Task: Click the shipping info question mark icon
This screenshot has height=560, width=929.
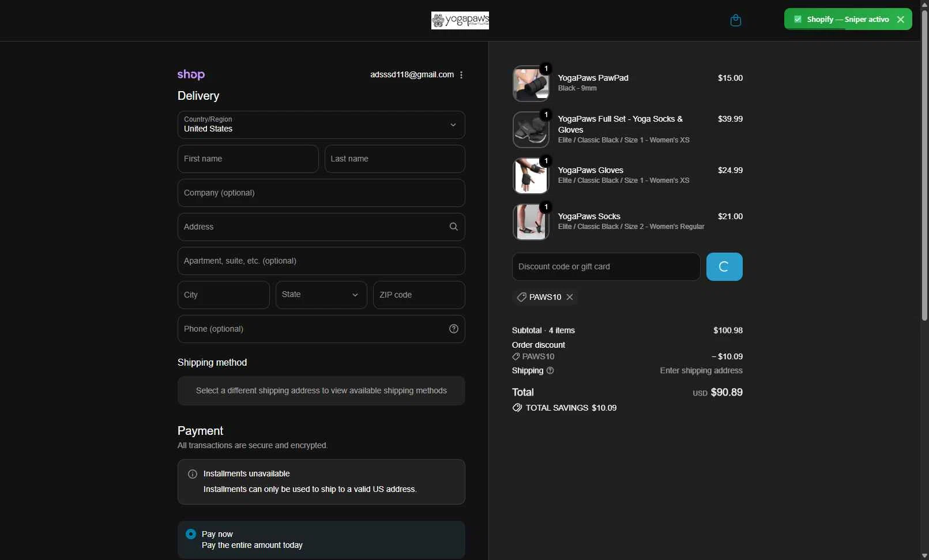Action: pyautogui.click(x=550, y=371)
